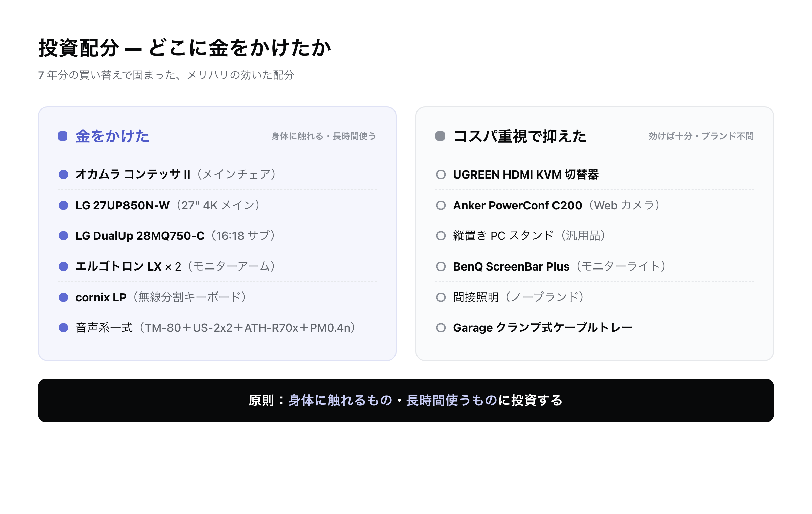
Task: Select オカムラ コンテッサ II item text
Action: pos(176,174)
